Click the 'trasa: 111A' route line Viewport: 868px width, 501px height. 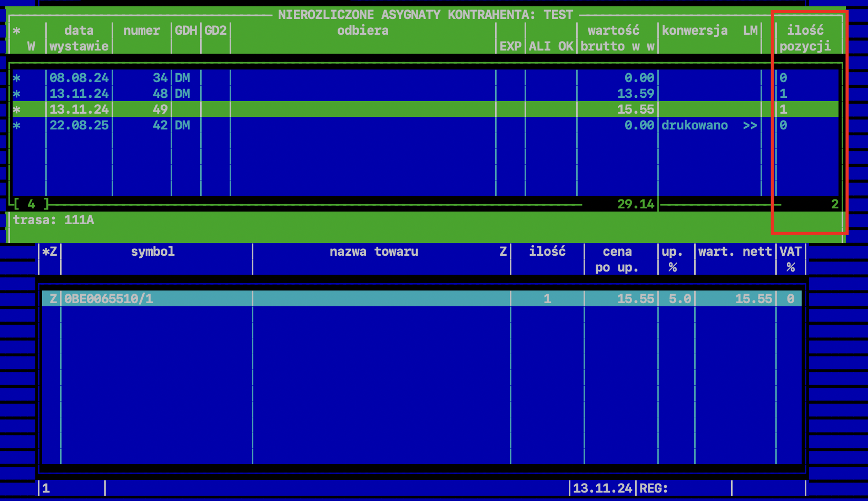(54, 220)
